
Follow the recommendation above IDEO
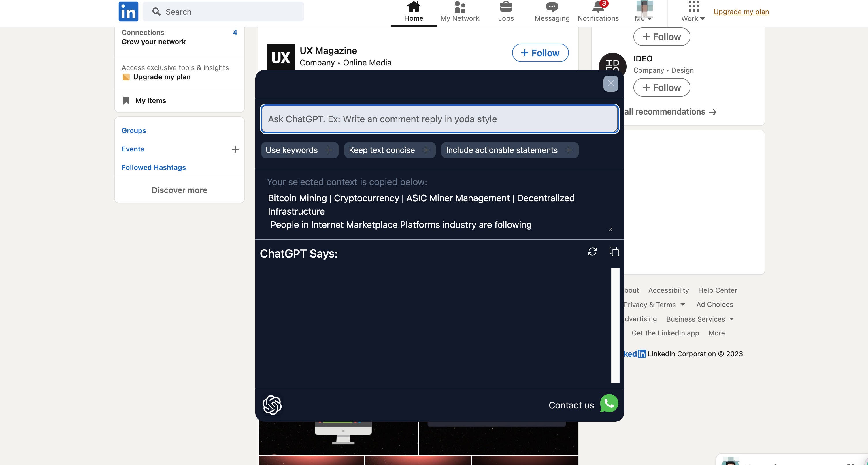click(x=661, y=37)
